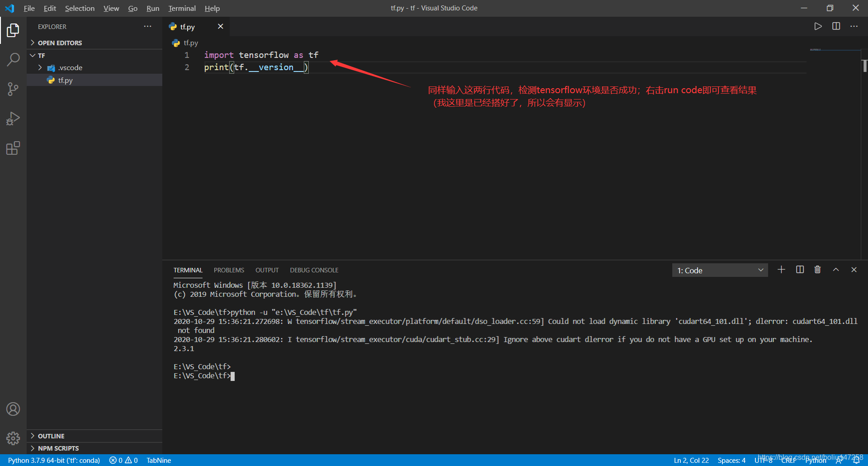
Task: Change indentation via 'Spaces: 4'
Action: (x=731, y=460)
